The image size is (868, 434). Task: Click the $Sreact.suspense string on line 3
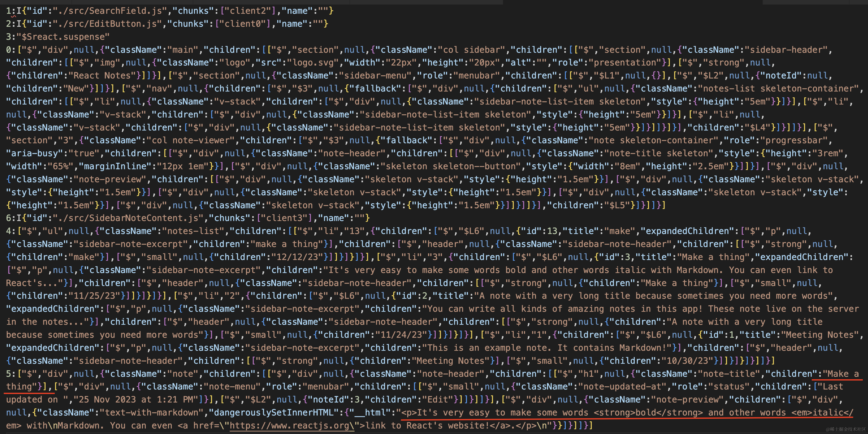click(63, 37)
